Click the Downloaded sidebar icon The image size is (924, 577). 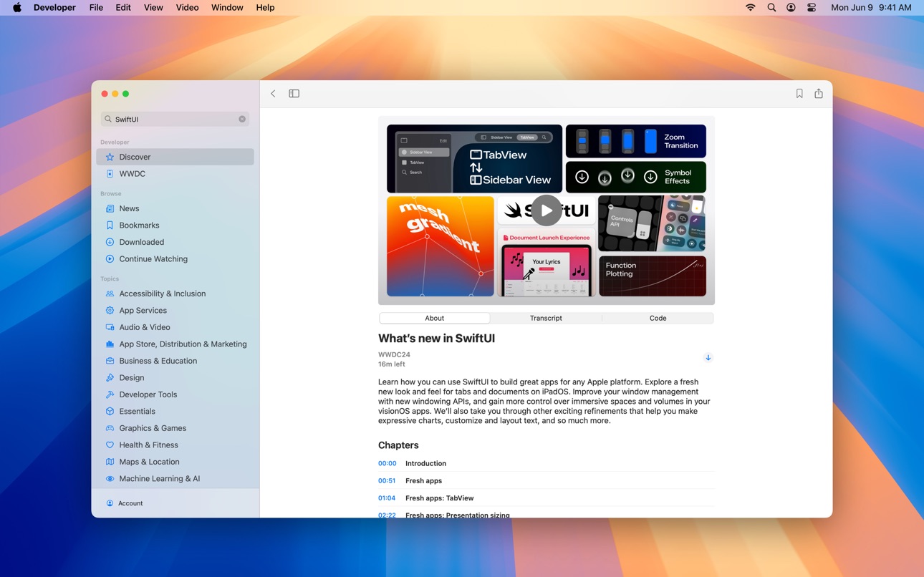[x=110, y=242]
